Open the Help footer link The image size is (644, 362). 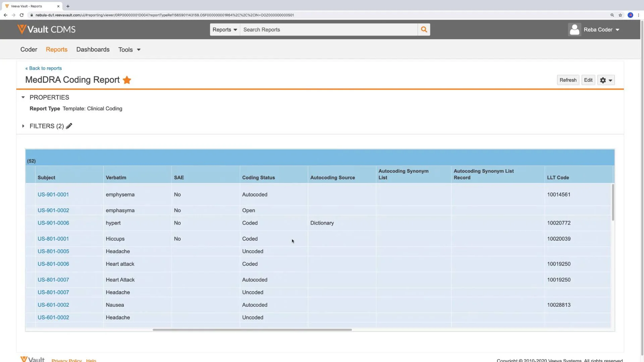pos(91,360)
